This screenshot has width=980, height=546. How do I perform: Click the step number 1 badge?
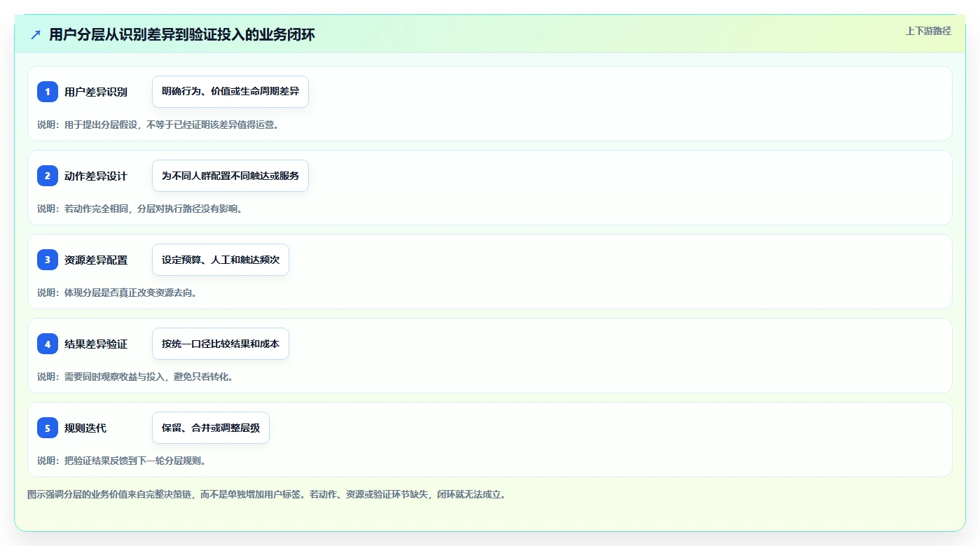pos(48,92)
